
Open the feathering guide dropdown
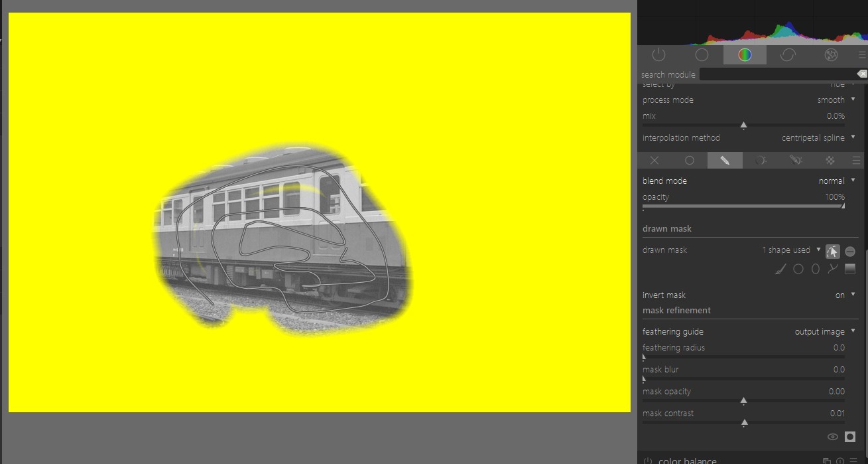pyautogui.click(x=749, y=332)
